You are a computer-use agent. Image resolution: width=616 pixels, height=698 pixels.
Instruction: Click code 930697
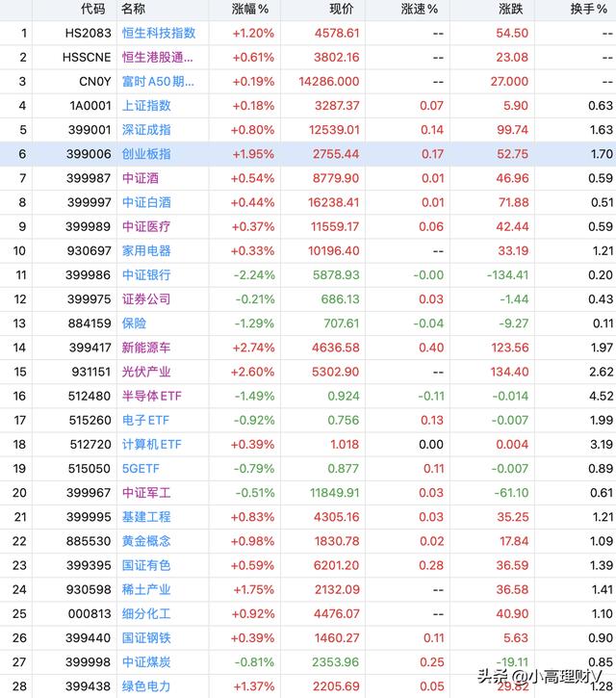pos(89,250)
